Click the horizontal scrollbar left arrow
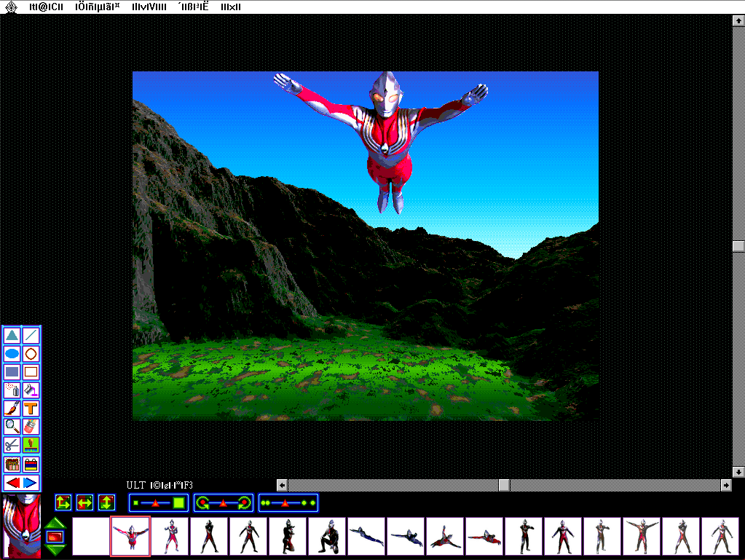 coord(283,485)
